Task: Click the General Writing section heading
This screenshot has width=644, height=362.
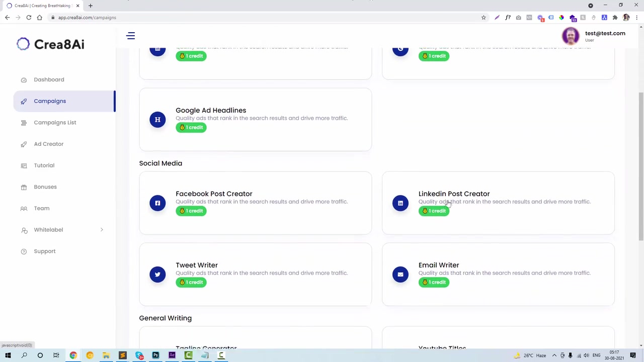Action: (x=165, y=318)
